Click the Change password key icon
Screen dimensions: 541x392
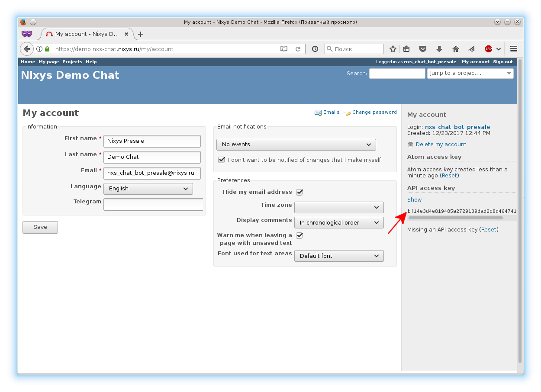click(347, 113)
